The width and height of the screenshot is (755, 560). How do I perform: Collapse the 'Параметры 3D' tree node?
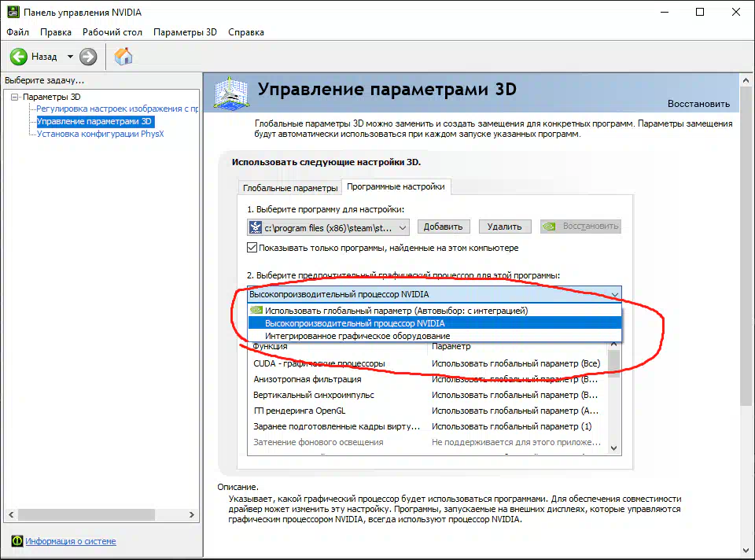14,97
